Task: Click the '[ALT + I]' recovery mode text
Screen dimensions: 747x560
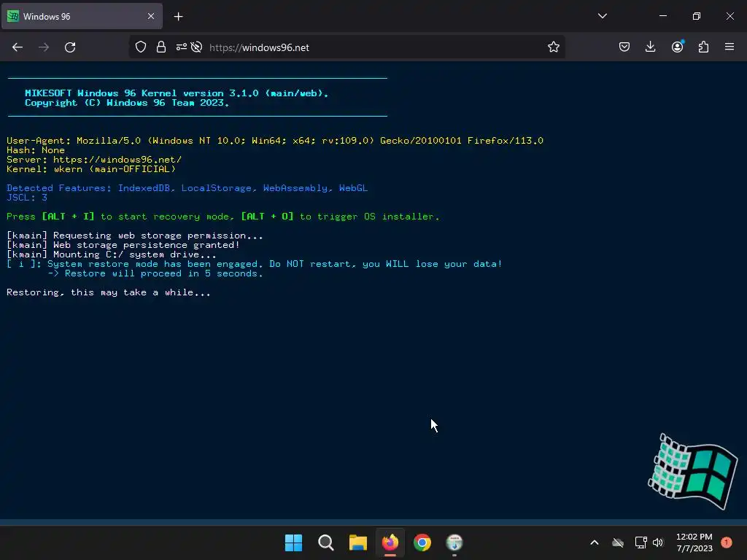Action: (x=68, y=217)
